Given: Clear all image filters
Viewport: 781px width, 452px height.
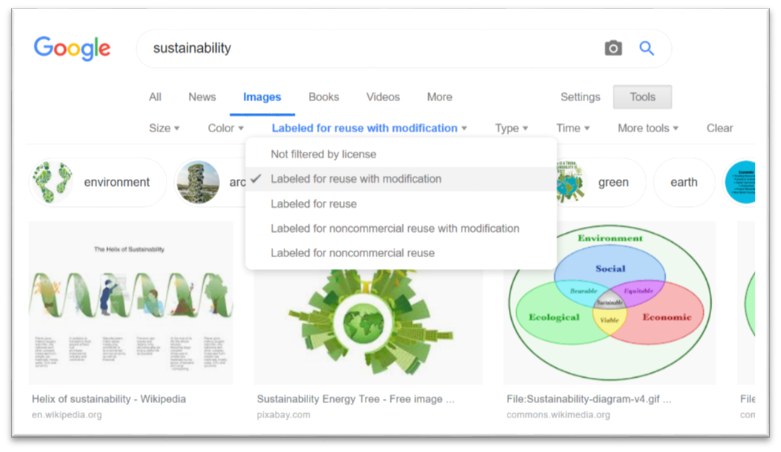Looking at the screenshot, I should point(720,129).
